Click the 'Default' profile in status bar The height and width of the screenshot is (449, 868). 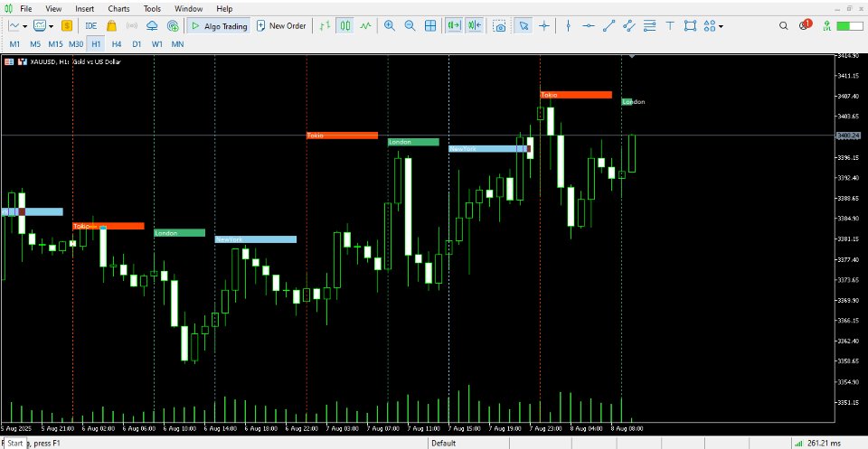point(443,443)
